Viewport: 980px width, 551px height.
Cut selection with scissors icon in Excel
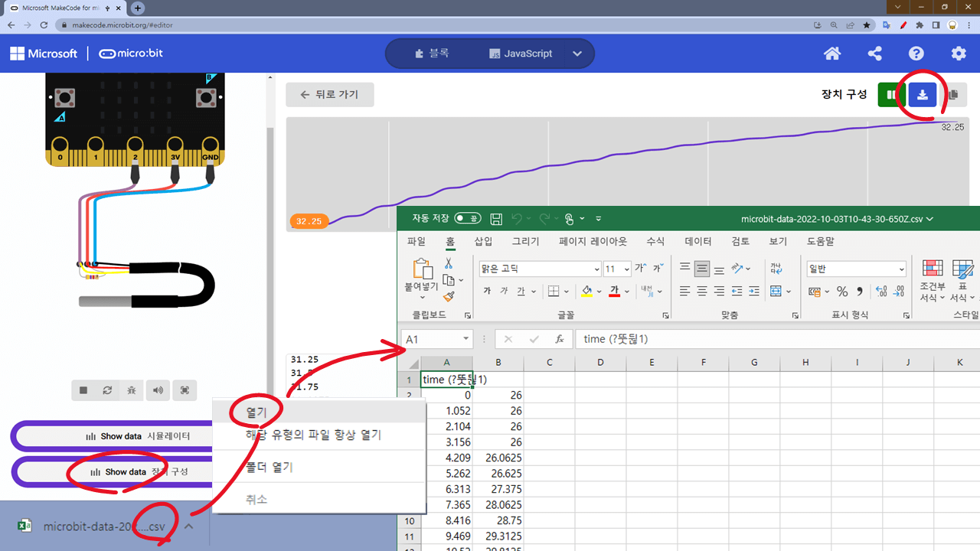[449, 263]
